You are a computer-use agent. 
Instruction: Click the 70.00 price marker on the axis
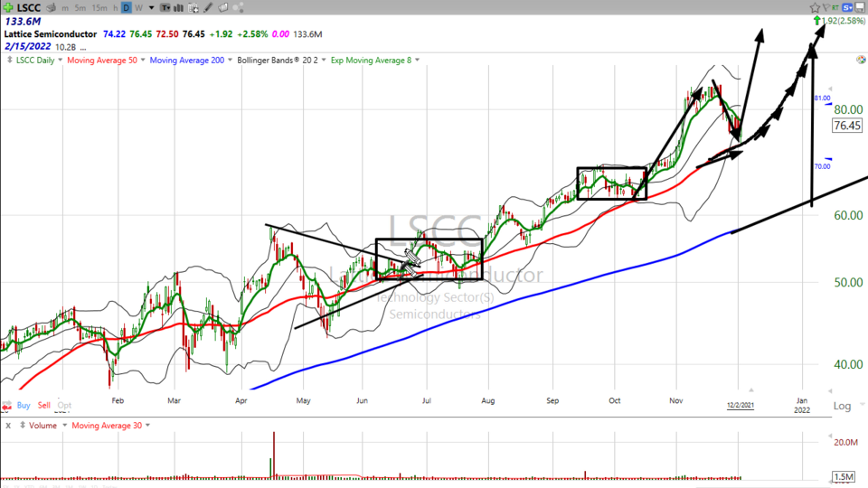tap(822, 166)
